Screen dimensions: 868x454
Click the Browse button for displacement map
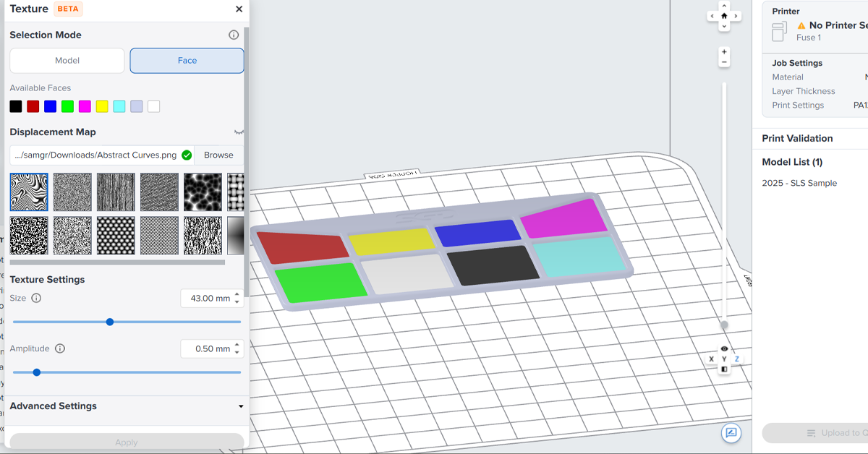tap(218, 155)
